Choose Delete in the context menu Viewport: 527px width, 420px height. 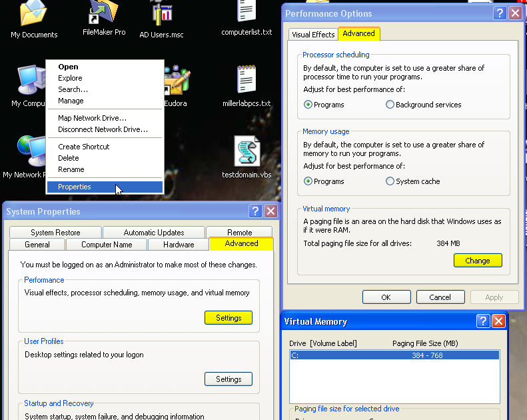click(105, 158)
